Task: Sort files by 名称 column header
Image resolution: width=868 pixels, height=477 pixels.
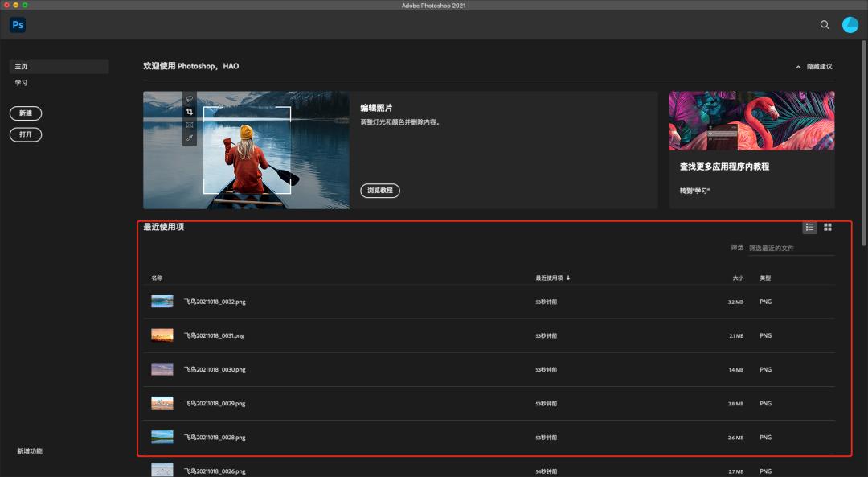Action: [x=157, y=278]
